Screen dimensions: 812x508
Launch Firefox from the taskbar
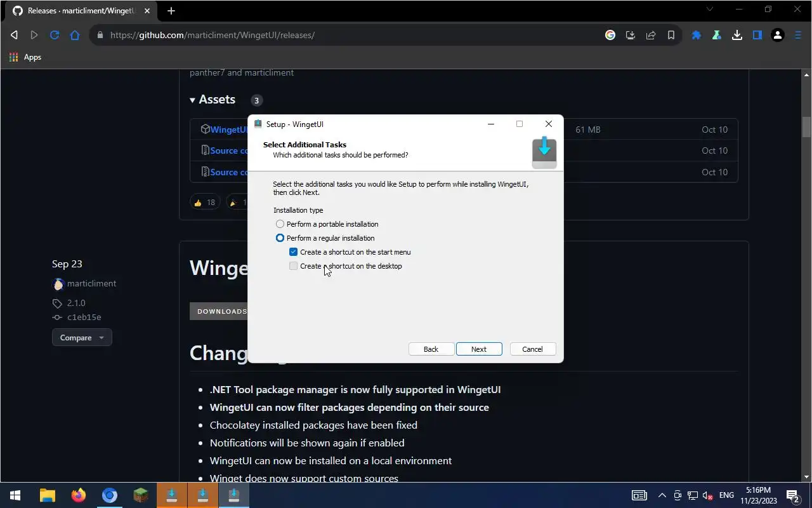click(x=79, y=495)
